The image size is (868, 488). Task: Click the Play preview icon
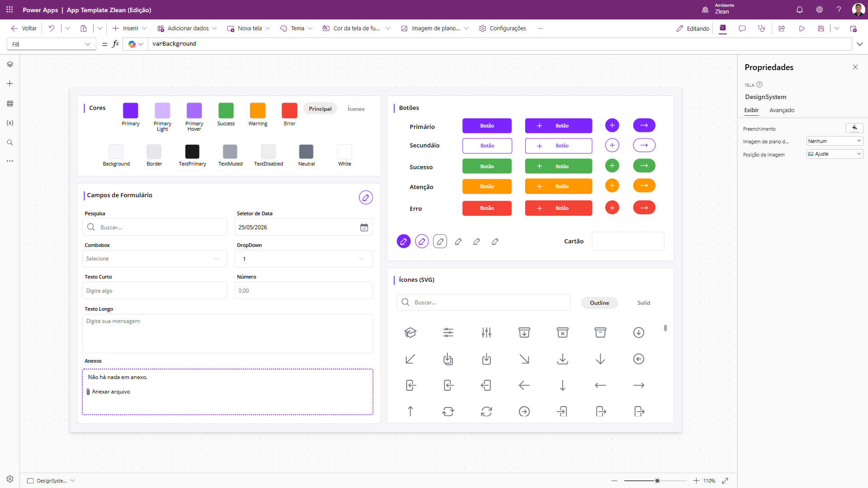(802, 28)
